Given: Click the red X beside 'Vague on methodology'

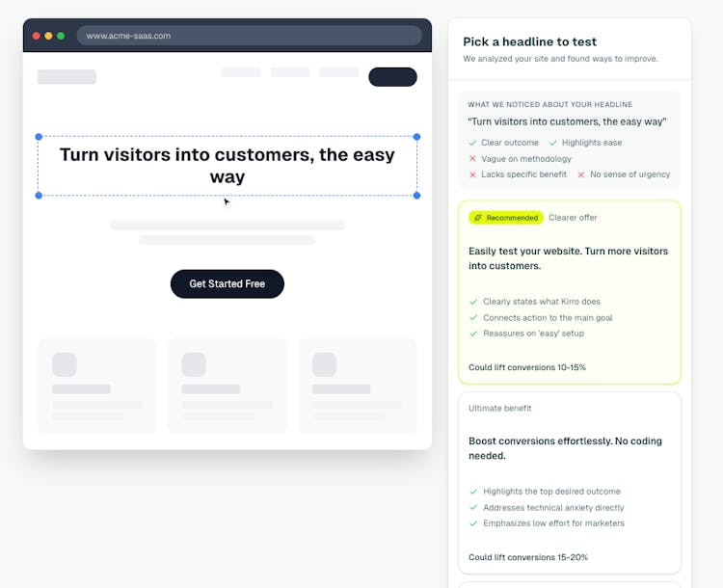Looking at the screenshot, I should [472, 158].
